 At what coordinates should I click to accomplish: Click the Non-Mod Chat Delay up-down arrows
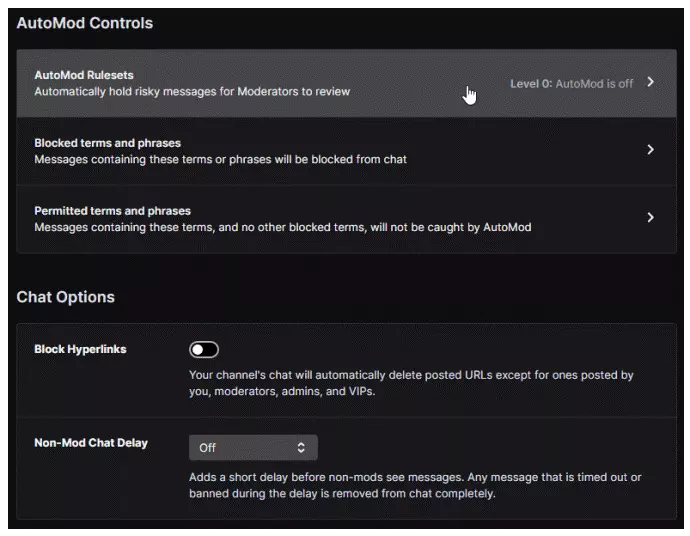click(x=301, y=448)
